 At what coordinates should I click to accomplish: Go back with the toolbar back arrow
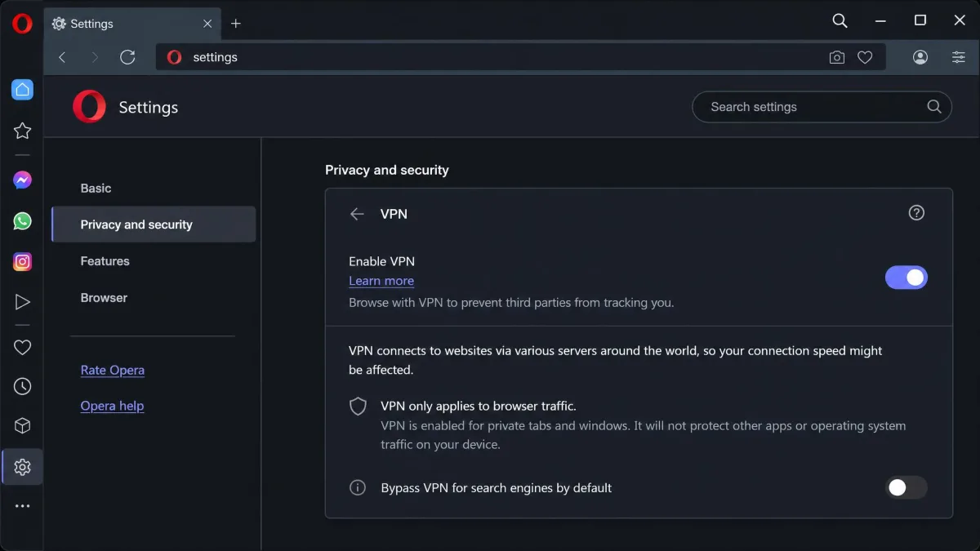[x=62, y=57]
